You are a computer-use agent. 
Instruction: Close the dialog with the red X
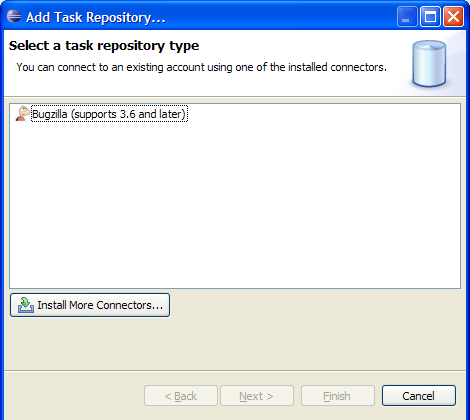(x=453, y=16)
